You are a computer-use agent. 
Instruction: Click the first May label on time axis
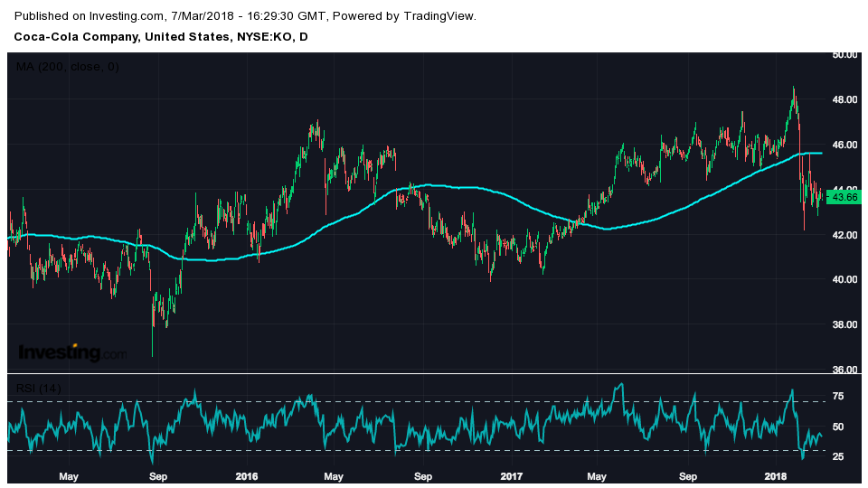click(69, 476)
